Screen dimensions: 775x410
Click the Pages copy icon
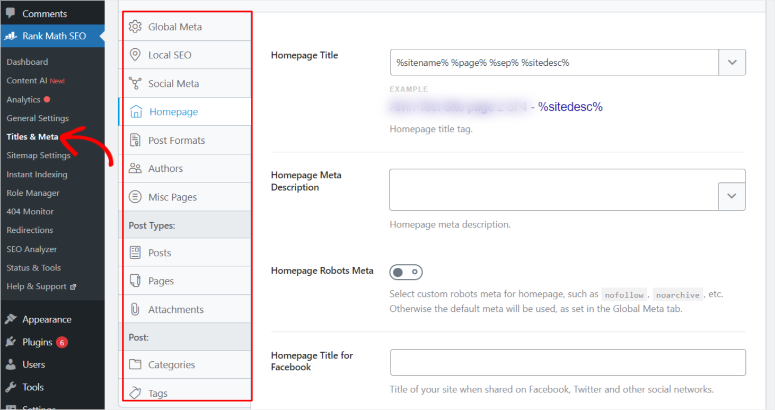(x=135, y=281)
